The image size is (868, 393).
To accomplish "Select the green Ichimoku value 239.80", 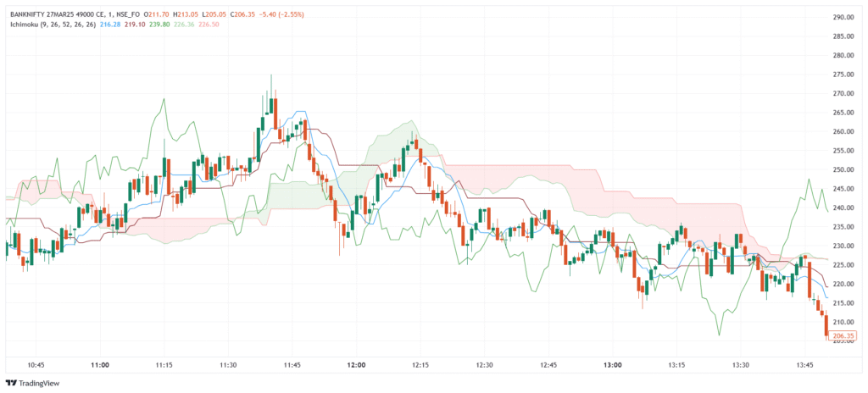I will click(158, 25).
